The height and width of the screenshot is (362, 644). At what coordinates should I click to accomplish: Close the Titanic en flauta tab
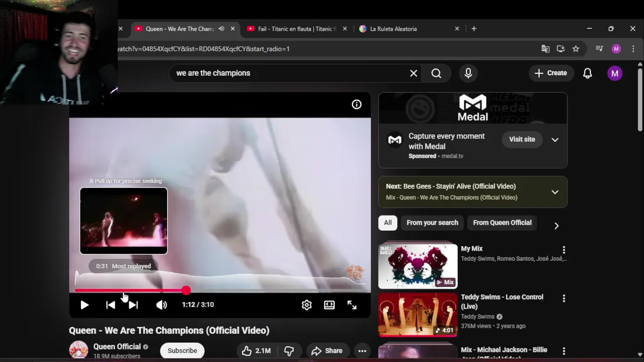[x=345, y=29]
